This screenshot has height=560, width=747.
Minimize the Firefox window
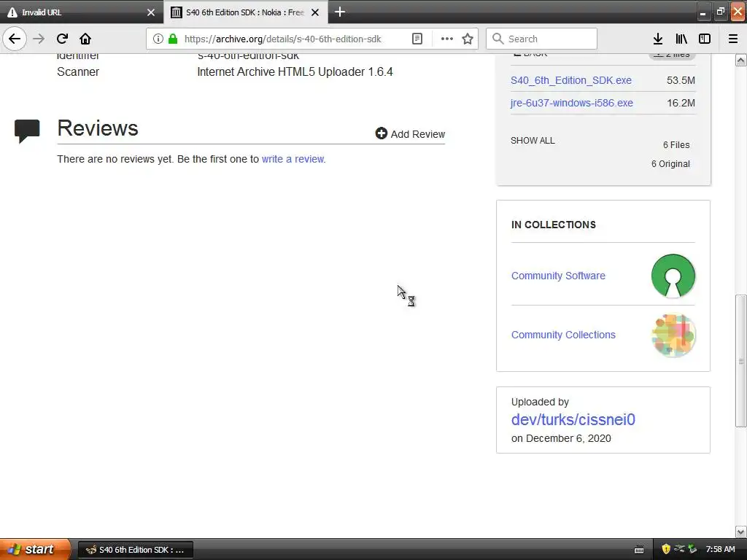coord(703,12)
